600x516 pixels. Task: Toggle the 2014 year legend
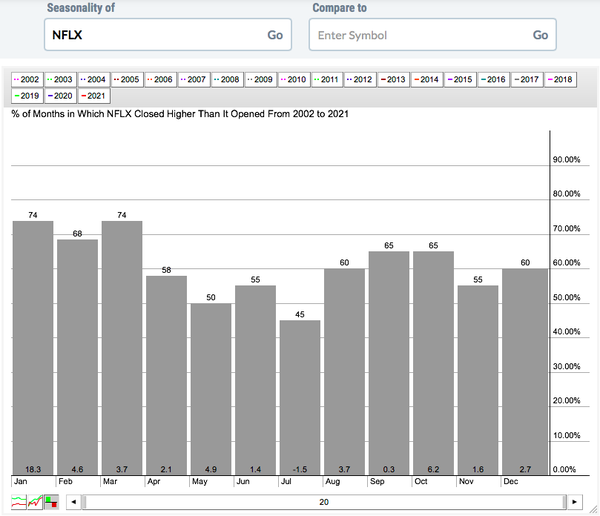[427, 80]
